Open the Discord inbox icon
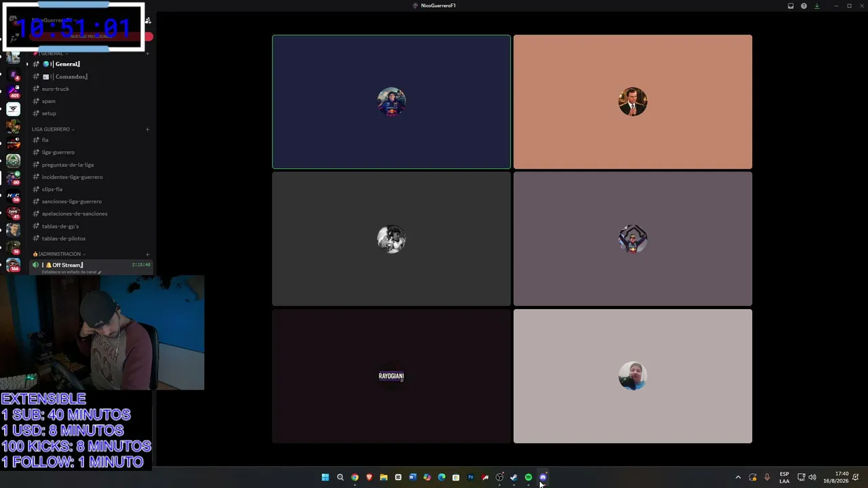 (791, 6)
